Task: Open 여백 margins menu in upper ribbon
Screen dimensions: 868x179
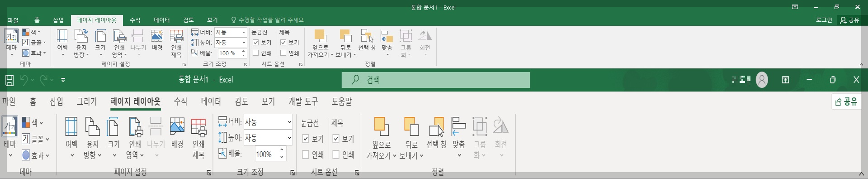Action: pyautogui.click(x=62, y=43)
